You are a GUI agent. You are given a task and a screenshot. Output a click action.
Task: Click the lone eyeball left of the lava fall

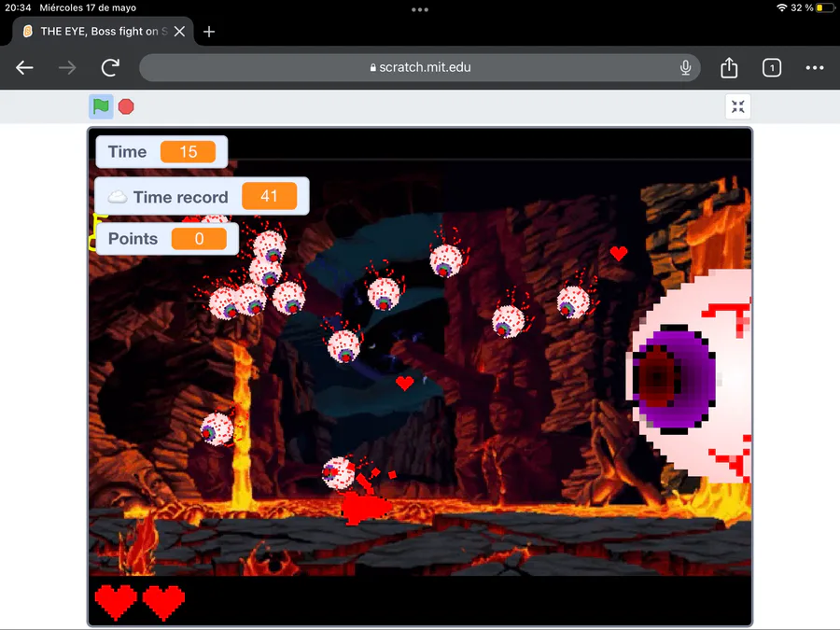point(217,429)
